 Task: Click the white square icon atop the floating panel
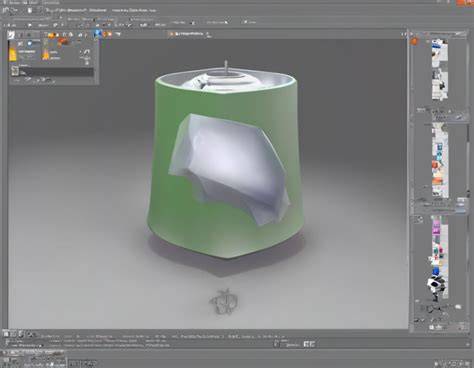point(11,35)
